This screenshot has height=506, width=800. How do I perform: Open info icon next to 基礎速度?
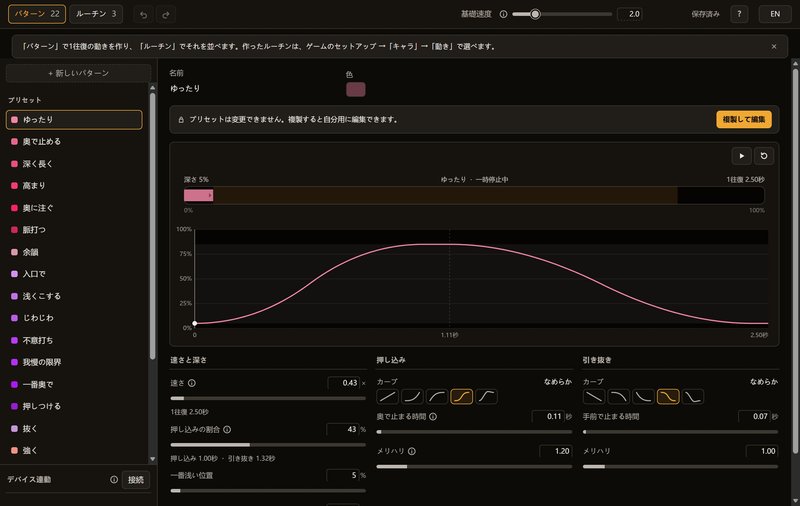(x=503, y=14)
